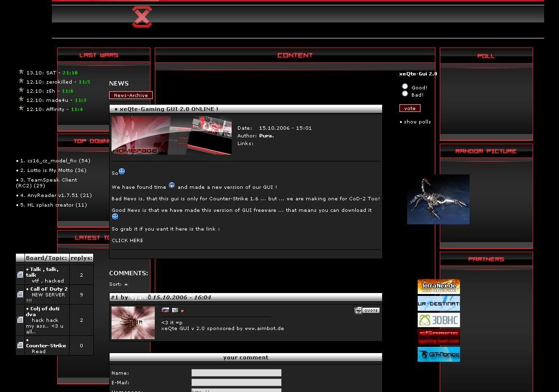This screenshot has height=392, width=559.
Task: Click the Slovenian flag icon in comment #1
Action: pyautogui.click(x=165, y=310)
